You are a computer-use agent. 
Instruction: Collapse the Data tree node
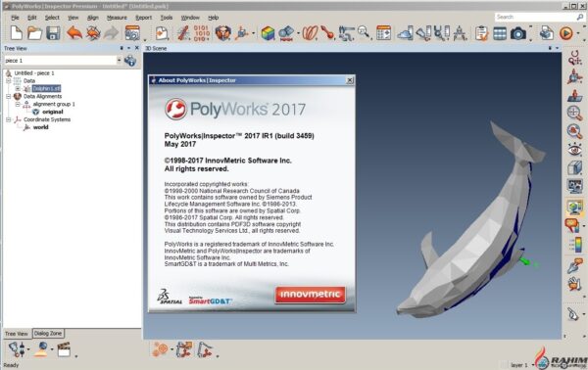(8, 81)
